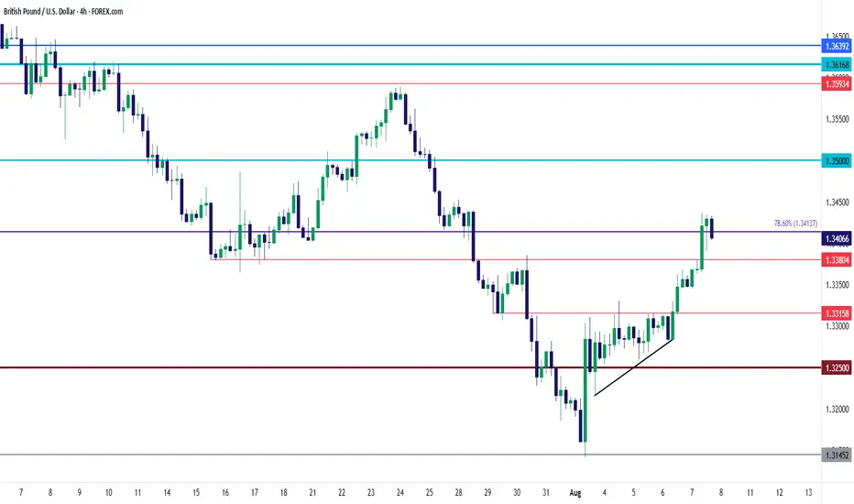Viewport: 854px width, 504px height.
Task: Click date 4 on the time axis
Action: coord(604,493)
